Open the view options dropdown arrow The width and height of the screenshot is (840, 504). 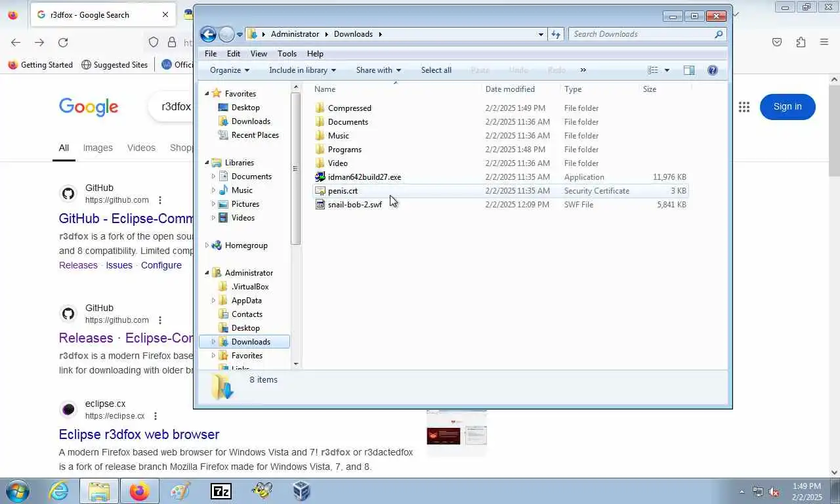(x=667, y=70)
